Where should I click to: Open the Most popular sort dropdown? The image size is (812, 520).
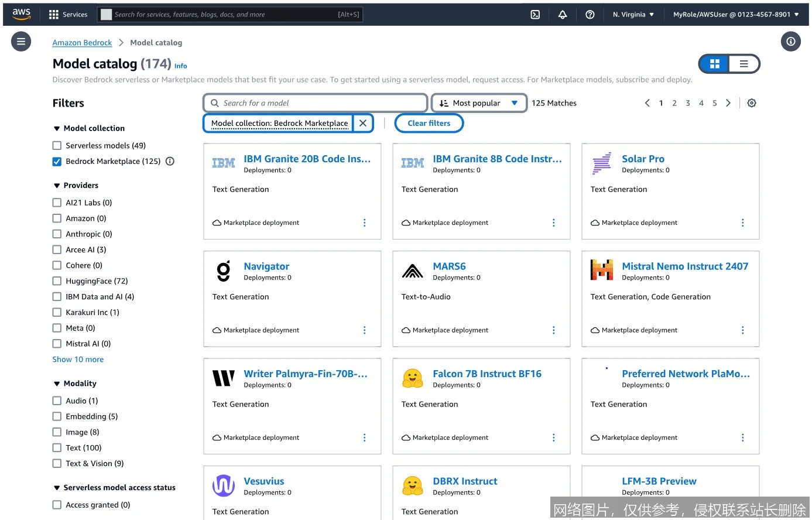pos(479,103)
